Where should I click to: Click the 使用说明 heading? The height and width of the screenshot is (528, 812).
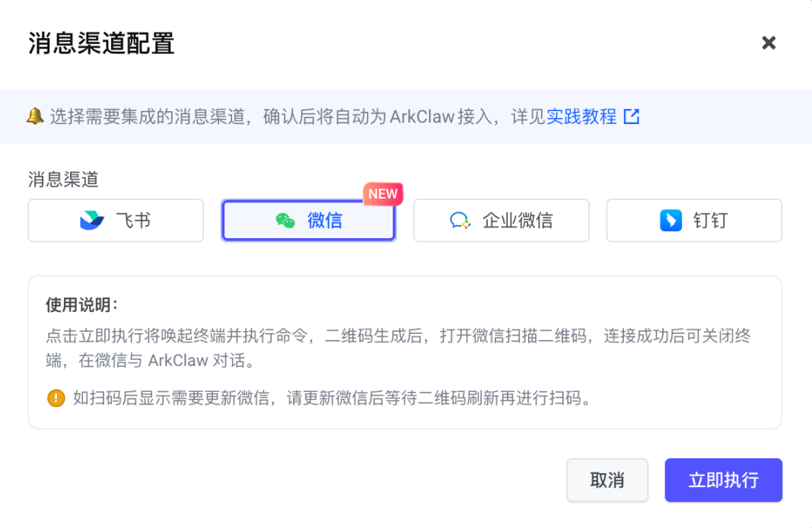82,305
